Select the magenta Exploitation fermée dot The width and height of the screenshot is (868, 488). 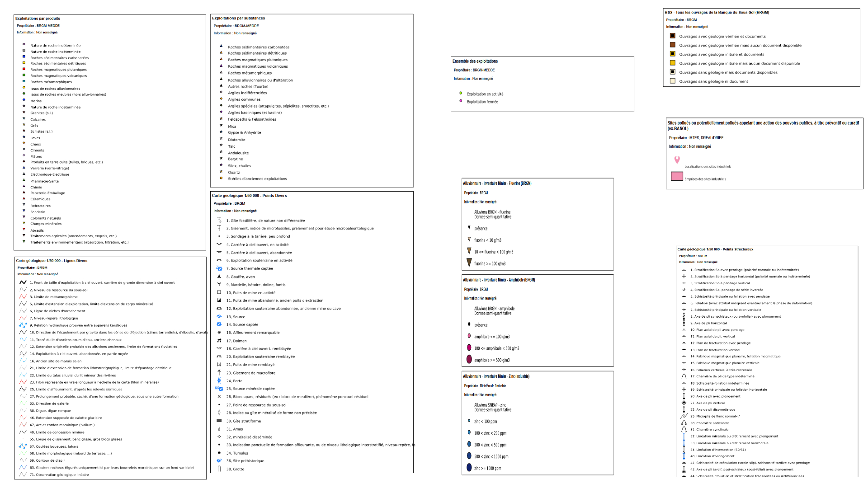[x=461, y=101]
